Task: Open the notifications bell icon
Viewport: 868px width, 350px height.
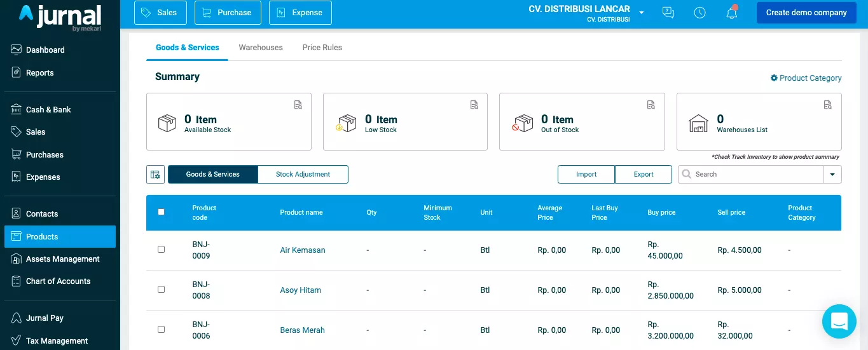Action: point(732,13)
